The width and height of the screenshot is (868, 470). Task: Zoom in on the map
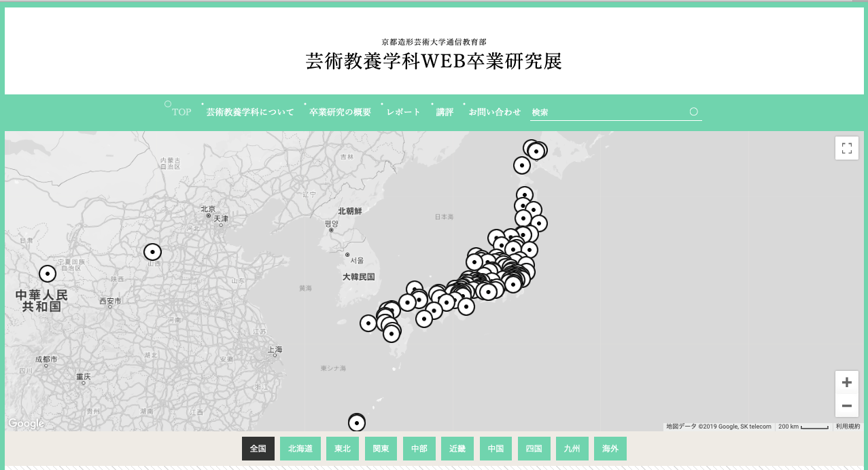[x=846, y=382]
